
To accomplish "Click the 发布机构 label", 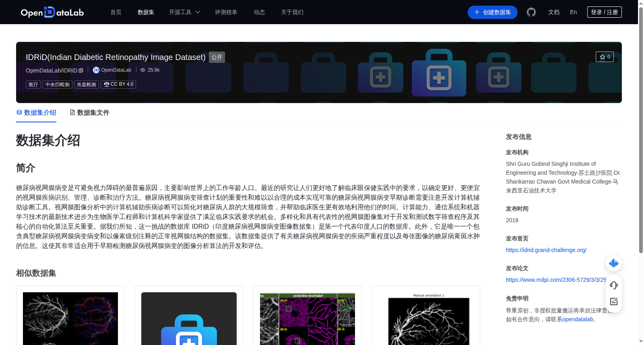I will [x=517, y=153].
